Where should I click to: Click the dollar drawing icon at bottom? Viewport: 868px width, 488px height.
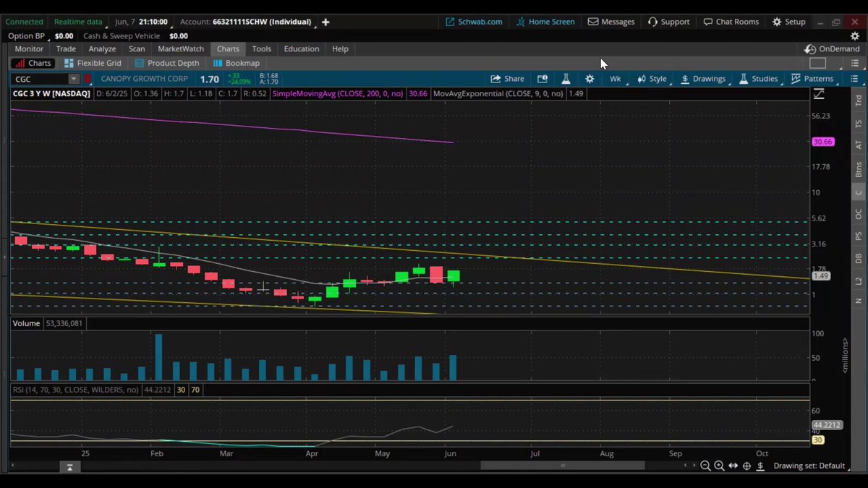pos(760,466)
